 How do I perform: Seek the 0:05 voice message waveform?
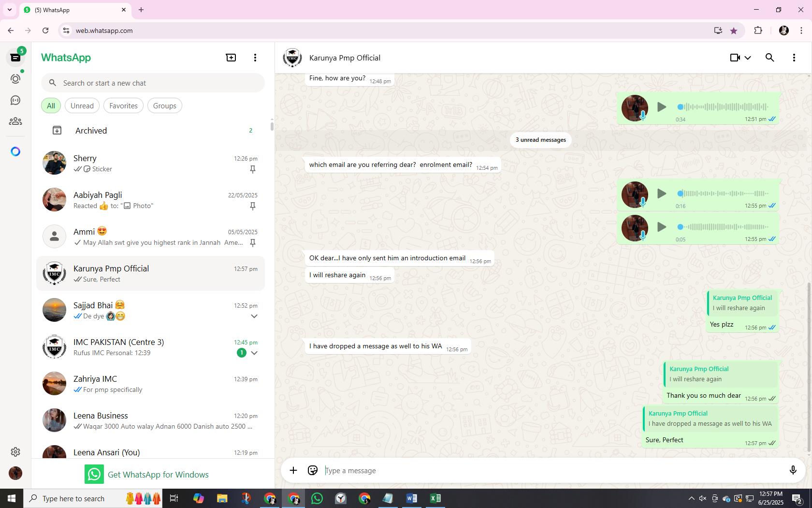723,227
